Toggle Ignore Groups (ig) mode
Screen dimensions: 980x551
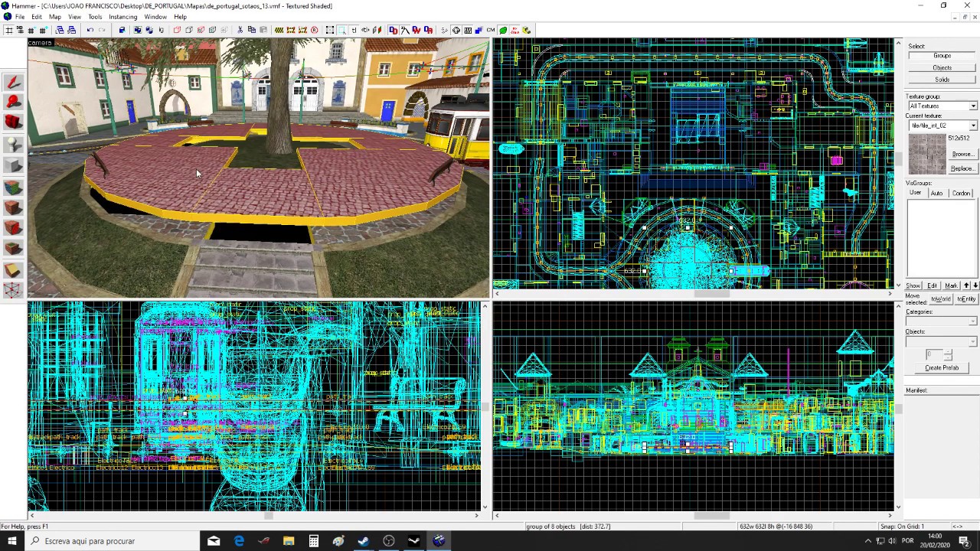[x=161, y=31]
